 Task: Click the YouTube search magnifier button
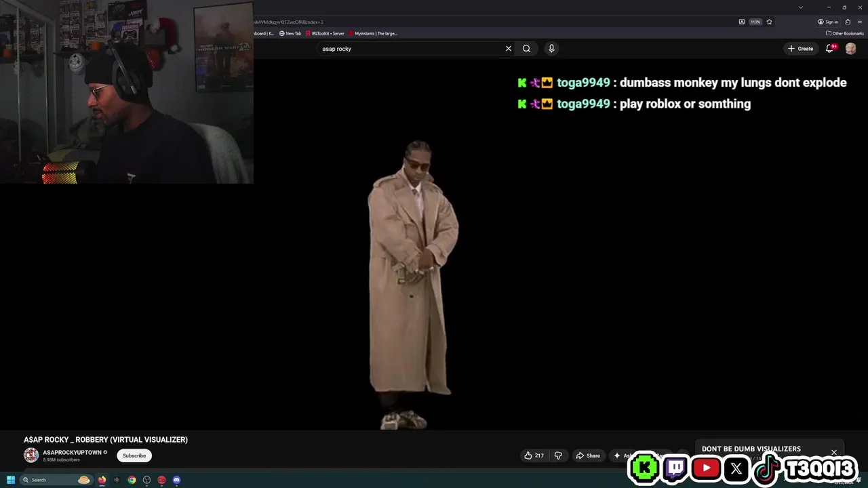tap(527, 49)
